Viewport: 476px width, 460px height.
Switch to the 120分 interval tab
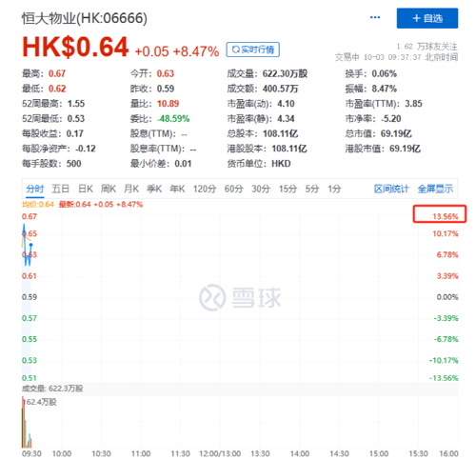click(x=205, y=189)
